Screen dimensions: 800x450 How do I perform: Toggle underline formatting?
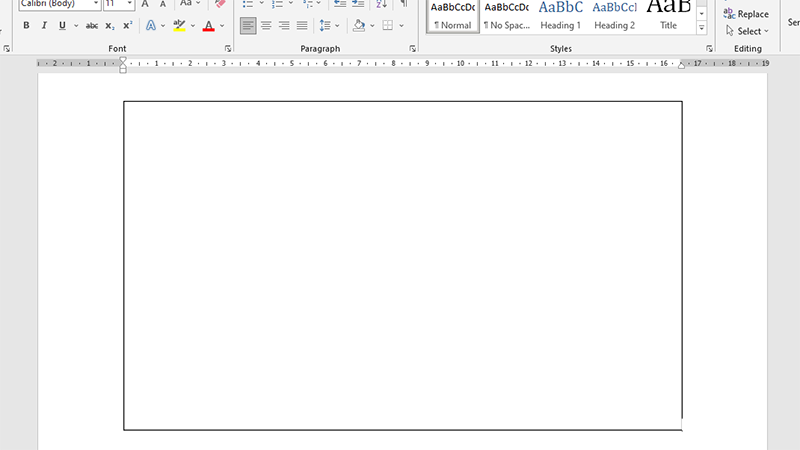click(62, 26)
